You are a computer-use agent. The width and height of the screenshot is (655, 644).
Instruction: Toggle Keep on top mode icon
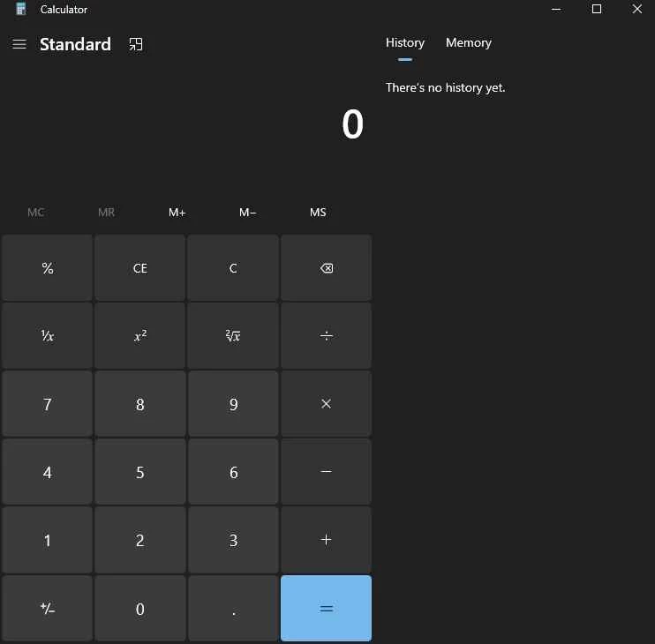[x=136, y=44]
